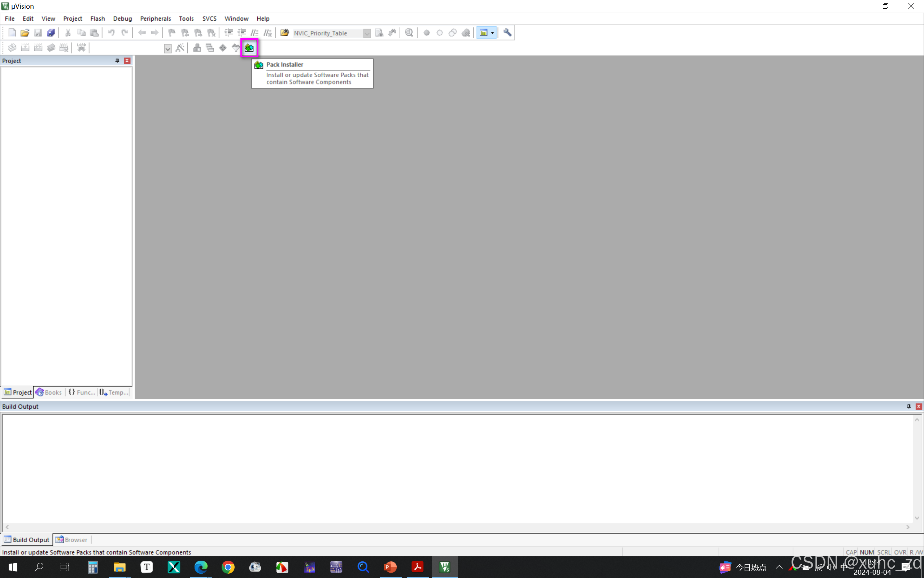Click the Redo arrow icon
Image resolution: width=924 pixels, height=578 pixels.
tap(125, 33)
